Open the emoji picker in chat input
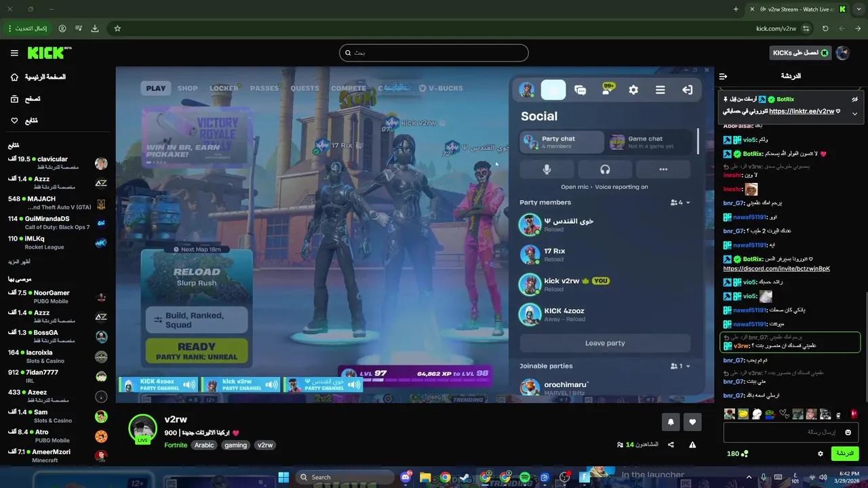Screen dimensions: 868x488 coord(848,432)
